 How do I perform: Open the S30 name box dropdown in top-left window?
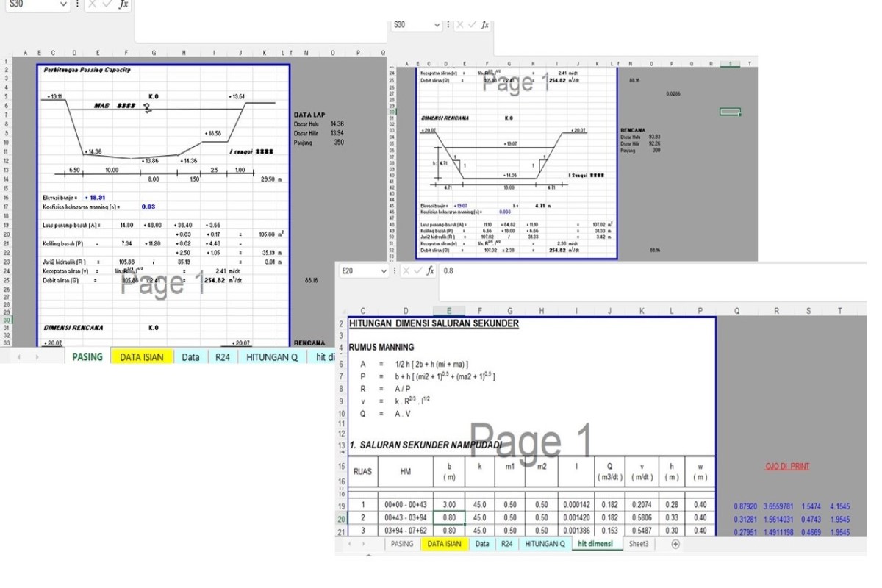[63, 4]
